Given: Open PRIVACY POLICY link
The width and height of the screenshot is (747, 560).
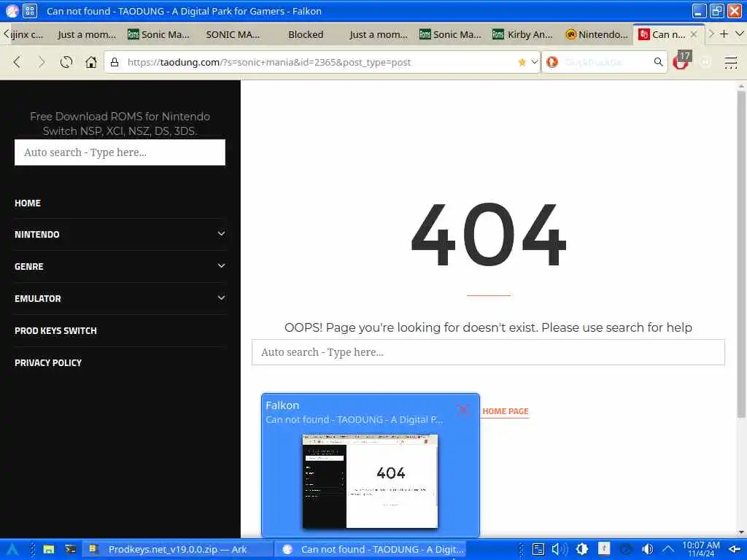Looking at the screenshot, I should coord(48,362).
